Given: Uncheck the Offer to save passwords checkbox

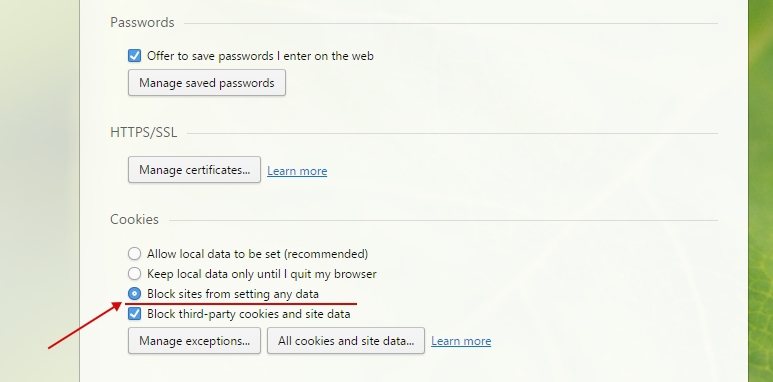Looking at the screenshot, I should pyautogui.click(x=135, y=56).
